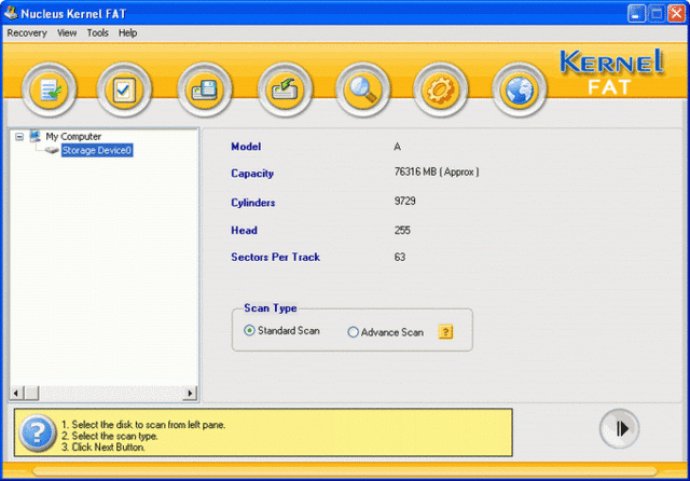Click the Head value 255
The image size is (690, 481).
coord(402,230)
